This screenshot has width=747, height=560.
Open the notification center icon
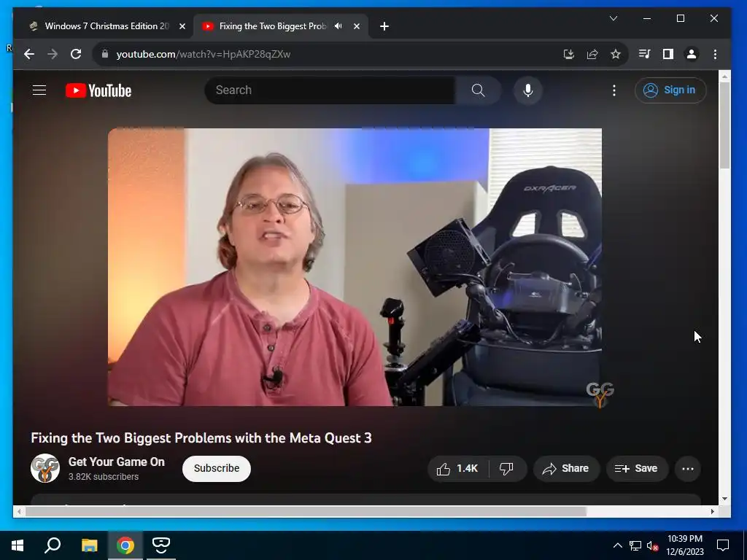click(x=723, y=545)
